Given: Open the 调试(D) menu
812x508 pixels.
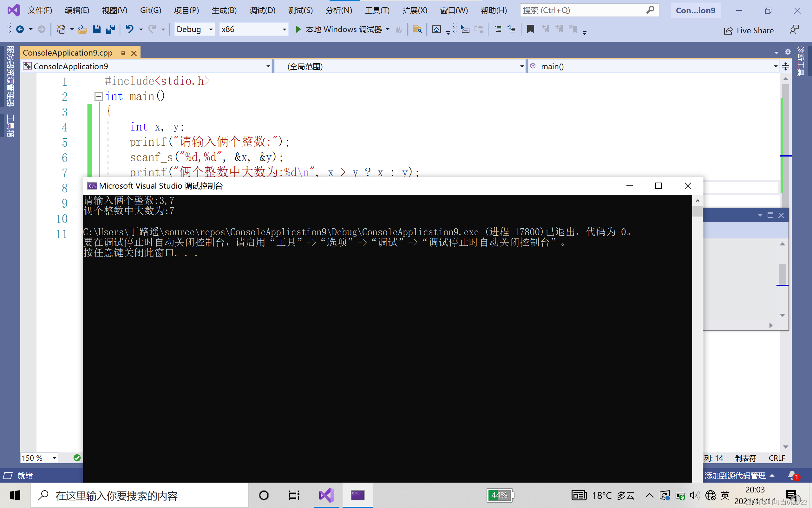Looking at the screenshot, I should 262,10.
